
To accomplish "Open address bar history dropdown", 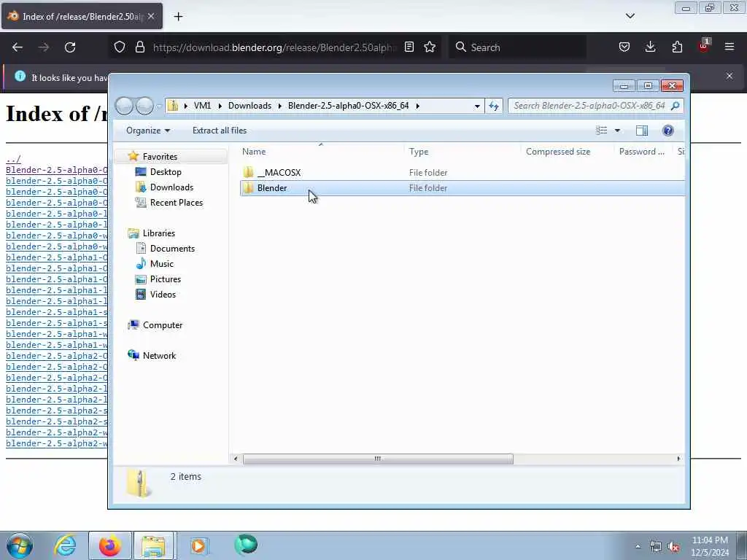I will coord(477,106).
